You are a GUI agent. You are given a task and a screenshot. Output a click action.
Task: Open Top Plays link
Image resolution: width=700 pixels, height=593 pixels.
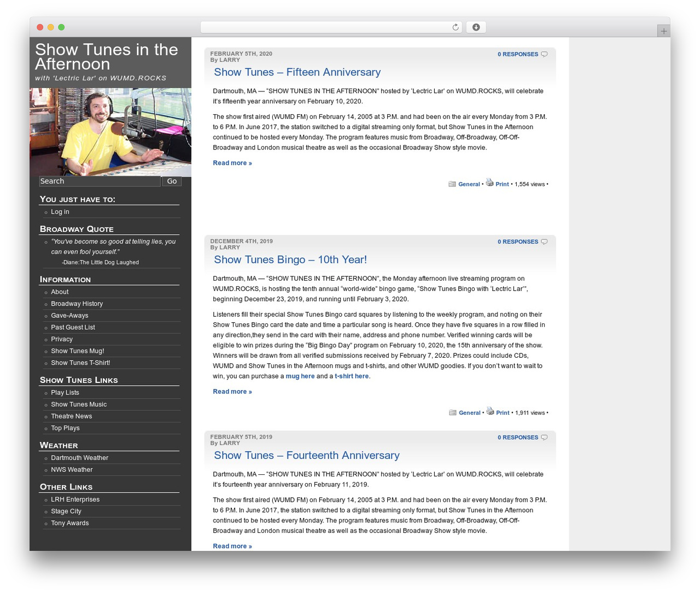coord(65,428)
